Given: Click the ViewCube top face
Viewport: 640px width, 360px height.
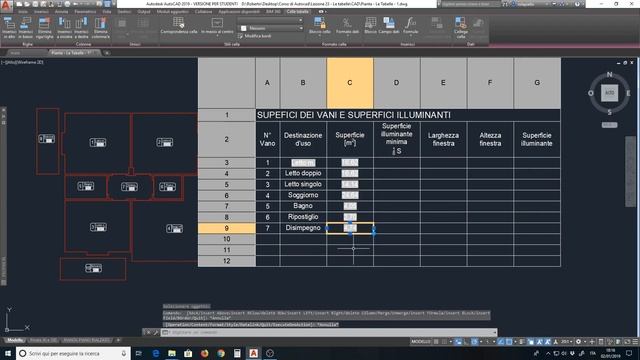Looking at the screenshot, I should coord(609,93).
